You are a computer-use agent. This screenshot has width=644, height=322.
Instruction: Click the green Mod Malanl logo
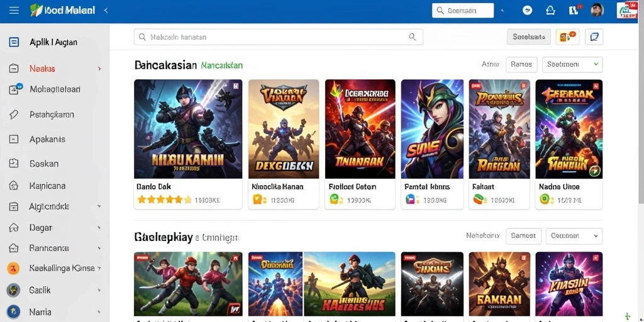coord(64,10)
